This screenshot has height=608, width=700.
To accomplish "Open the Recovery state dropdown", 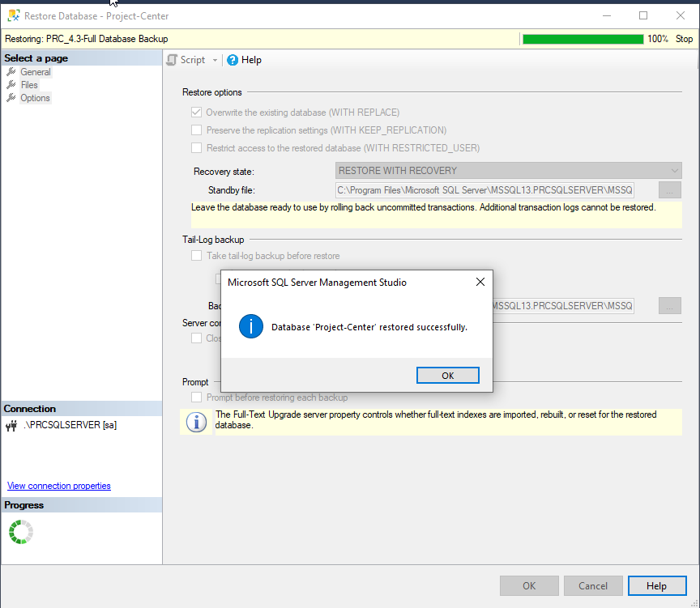I will (x=508, y=171).
